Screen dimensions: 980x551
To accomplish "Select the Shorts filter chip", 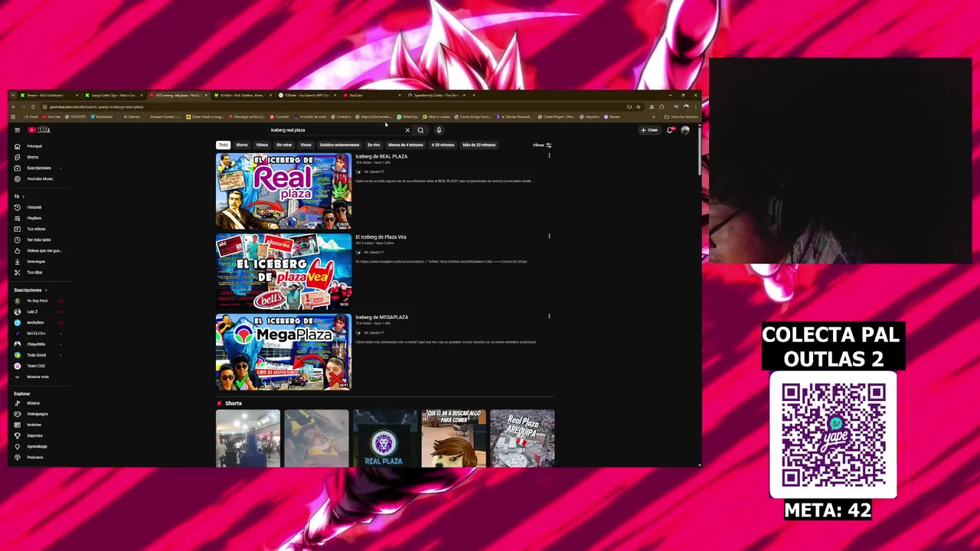I will (242, 145).
